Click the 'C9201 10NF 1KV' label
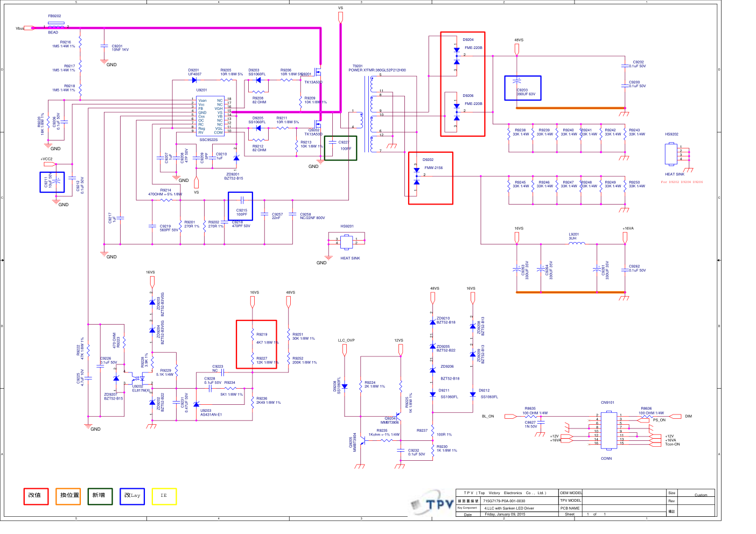Screen dimensions: 756x534 click(120, 48)
